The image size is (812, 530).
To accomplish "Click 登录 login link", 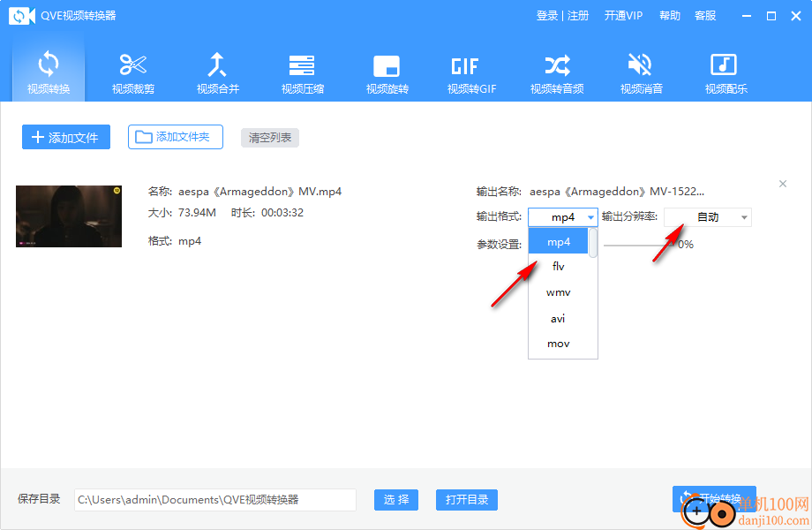I will (x=547, y=16).
